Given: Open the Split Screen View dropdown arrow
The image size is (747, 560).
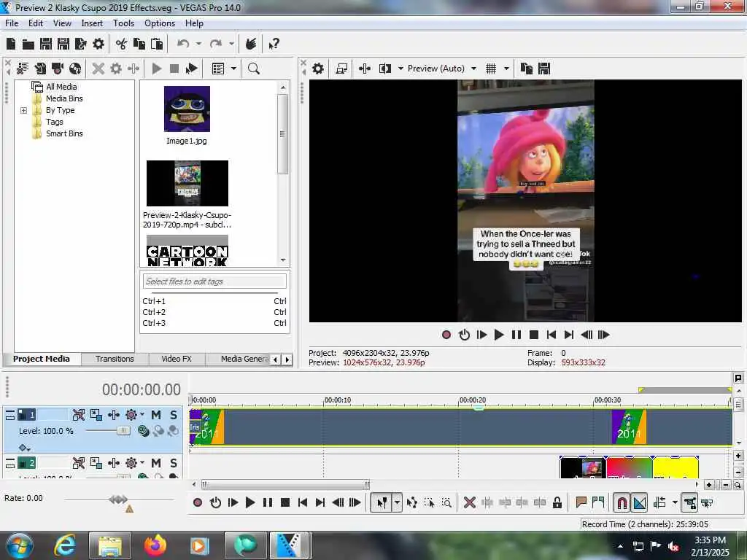Looking at the screenshot, I should tap(400, 69).
